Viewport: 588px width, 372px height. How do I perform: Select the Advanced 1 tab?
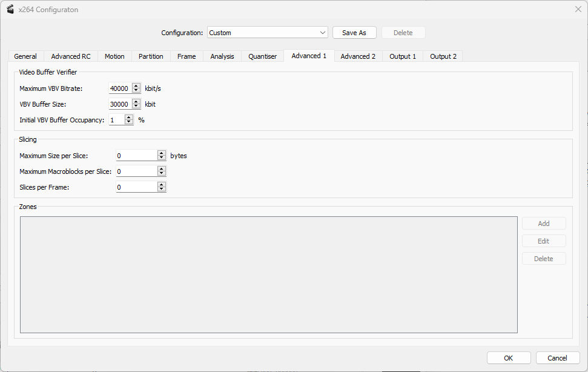coord(309,56)
